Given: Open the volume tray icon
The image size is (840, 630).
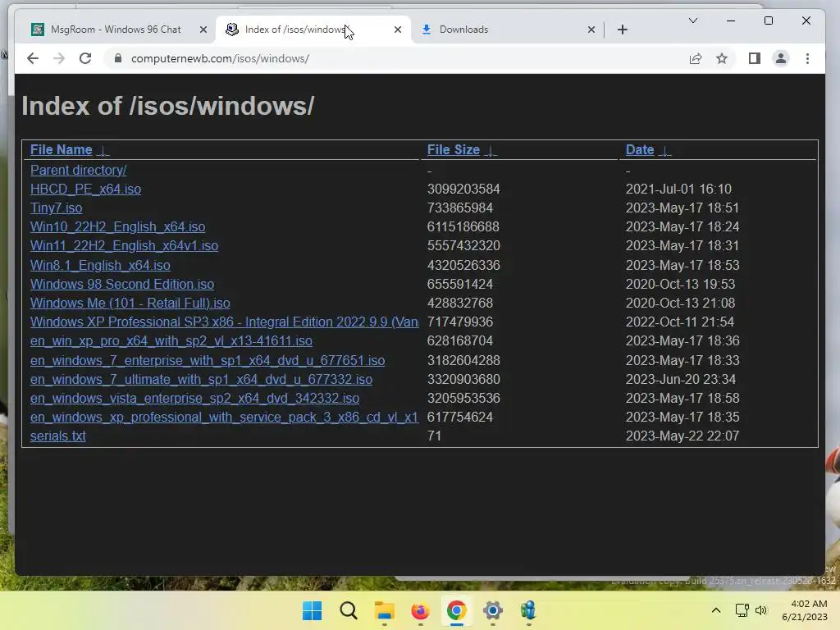Looking at the screenshot, I should coord(760,610).
